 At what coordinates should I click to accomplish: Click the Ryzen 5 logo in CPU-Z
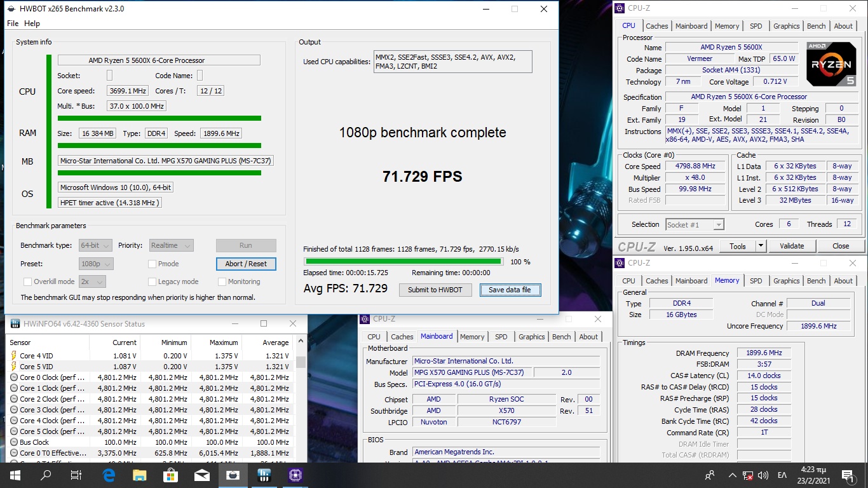[831, 64]
